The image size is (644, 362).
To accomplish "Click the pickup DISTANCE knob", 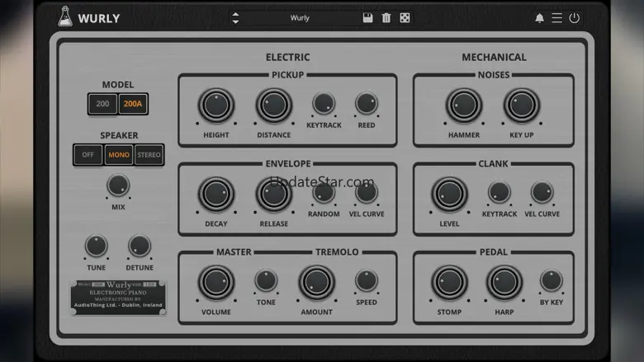I will (274, 106).
